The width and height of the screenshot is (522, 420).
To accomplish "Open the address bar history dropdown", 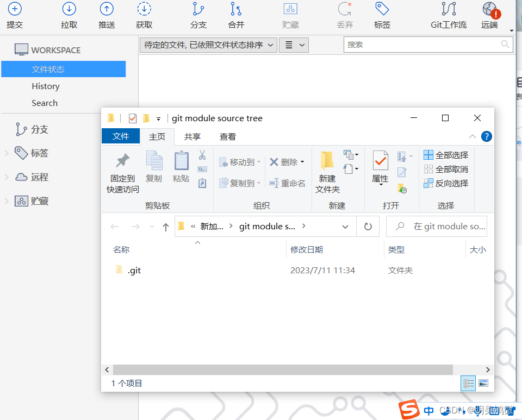I will [345, 227].
